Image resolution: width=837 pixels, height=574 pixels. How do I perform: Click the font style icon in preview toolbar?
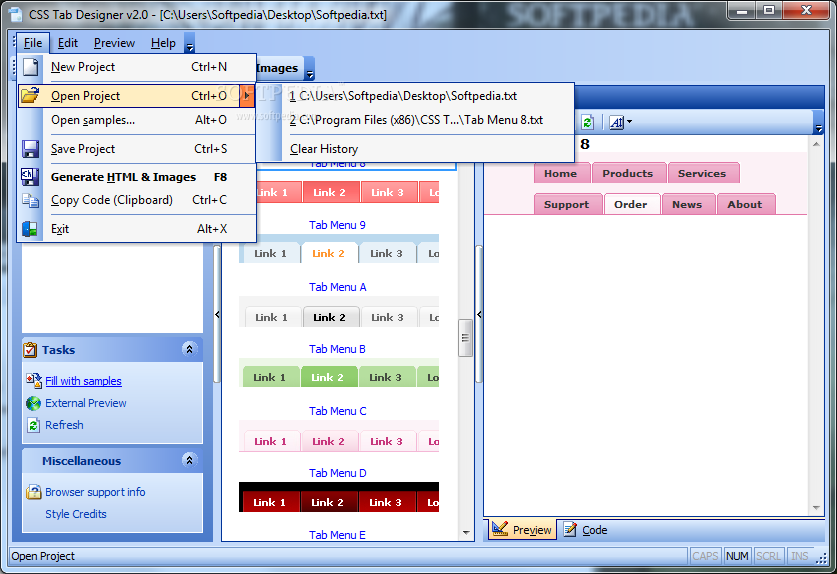pos(616,122)
